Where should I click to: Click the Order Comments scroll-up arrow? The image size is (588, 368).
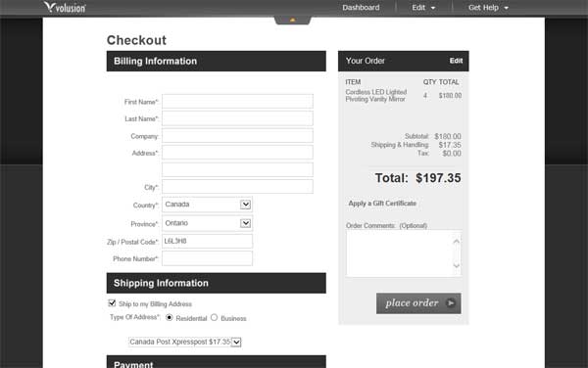457,242
